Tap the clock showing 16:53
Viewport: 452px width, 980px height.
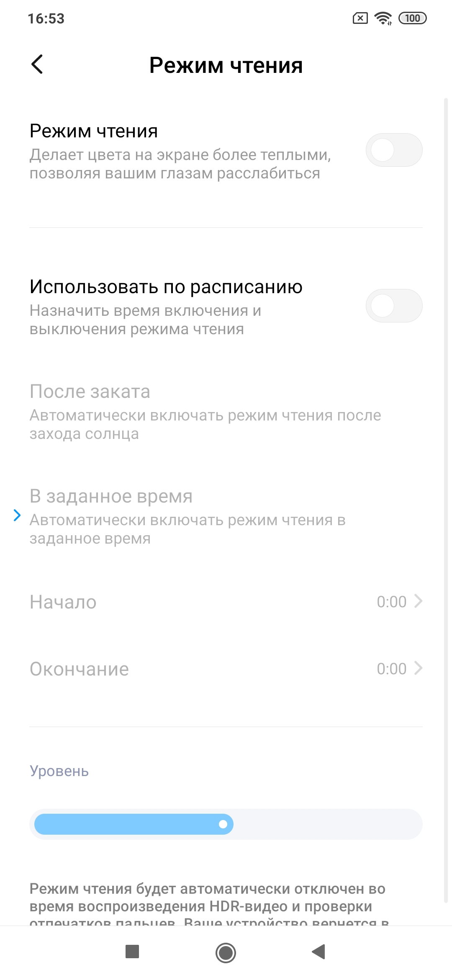[46, 18]
